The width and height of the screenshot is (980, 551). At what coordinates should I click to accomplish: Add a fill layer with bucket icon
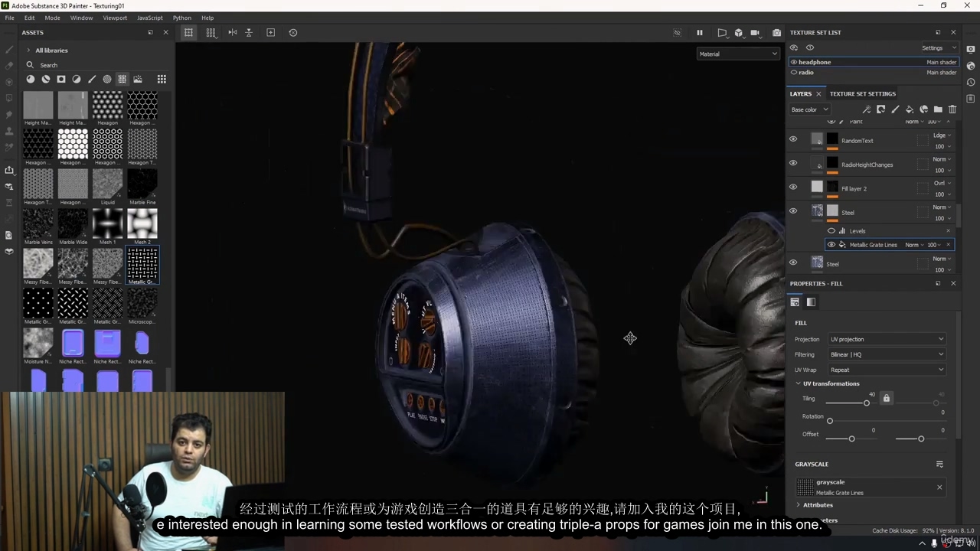coord(910,109)
